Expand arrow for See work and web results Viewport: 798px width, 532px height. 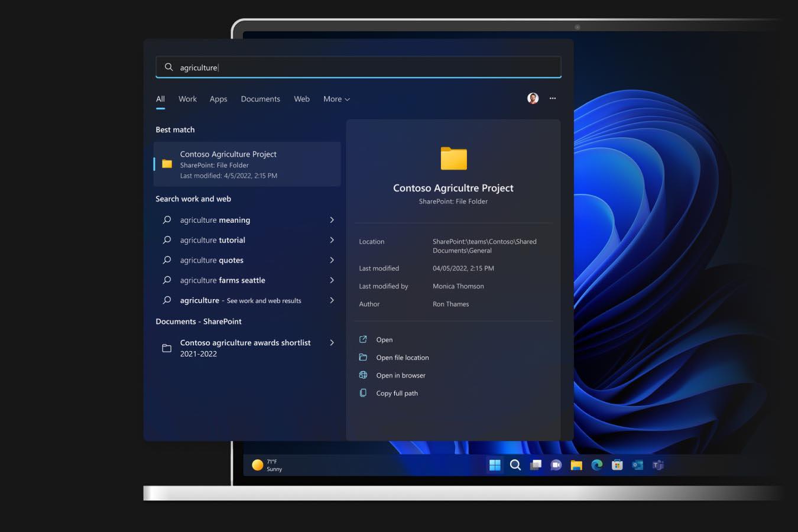332,300
